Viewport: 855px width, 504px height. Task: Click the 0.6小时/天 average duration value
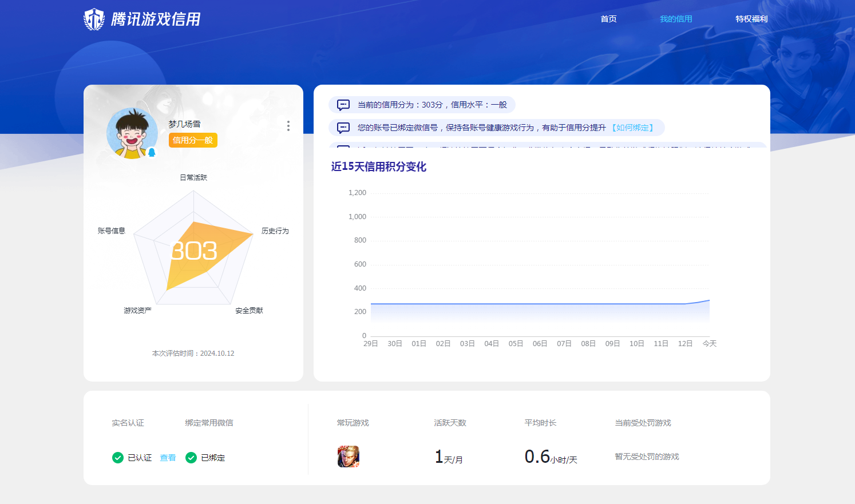pyautogui.click(x=551, y=457)
